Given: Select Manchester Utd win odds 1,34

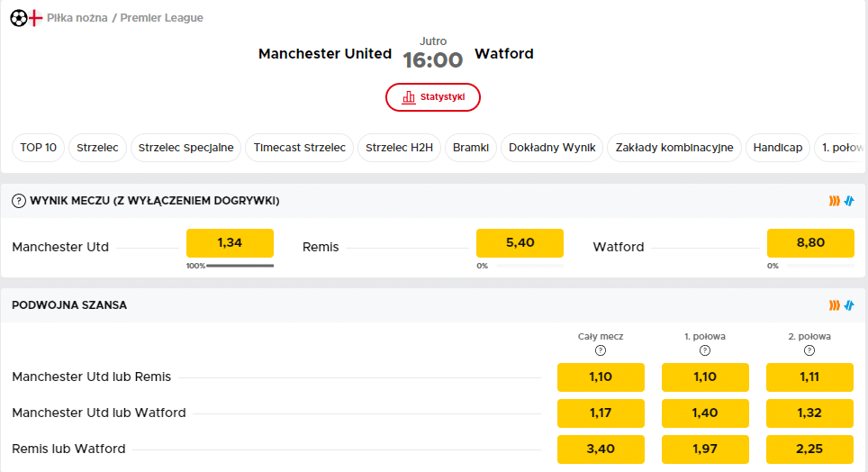Looking at the screenshot, I should [x=230, y=243].
